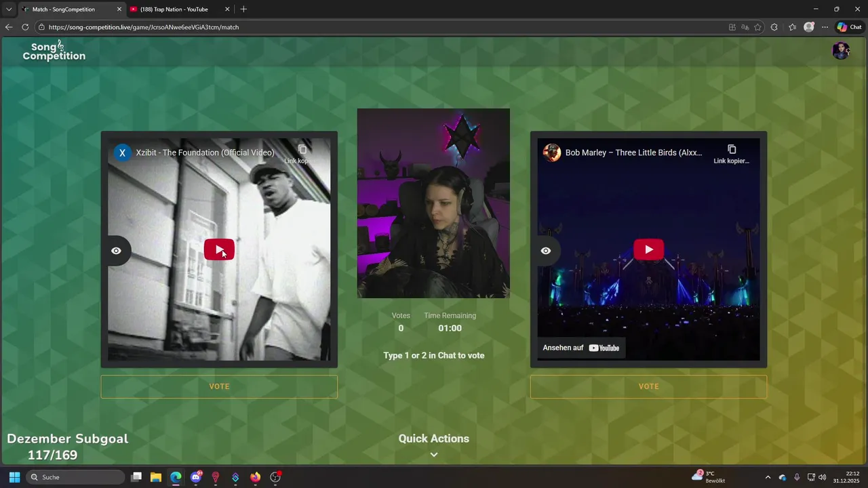Viewport: 868px width, 488px height.
Task: Click the Xzibit - The Foundation video title
Action: point(205,152)
